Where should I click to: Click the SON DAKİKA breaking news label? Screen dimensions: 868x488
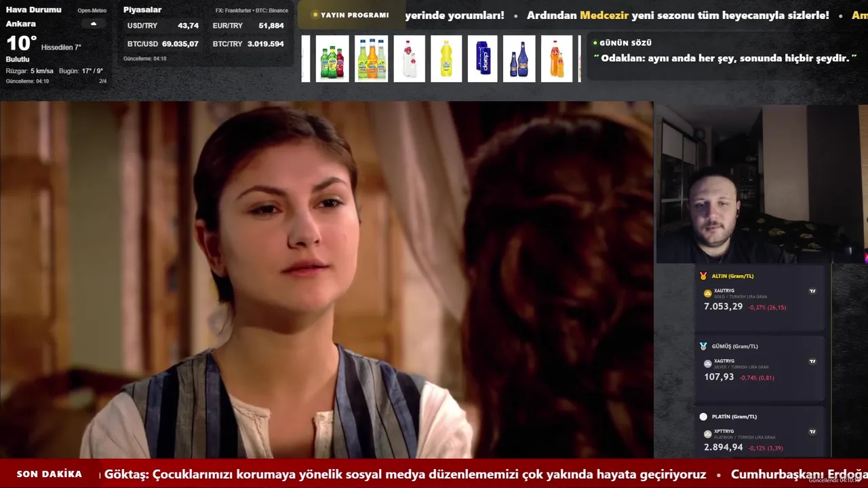(50, 474)
